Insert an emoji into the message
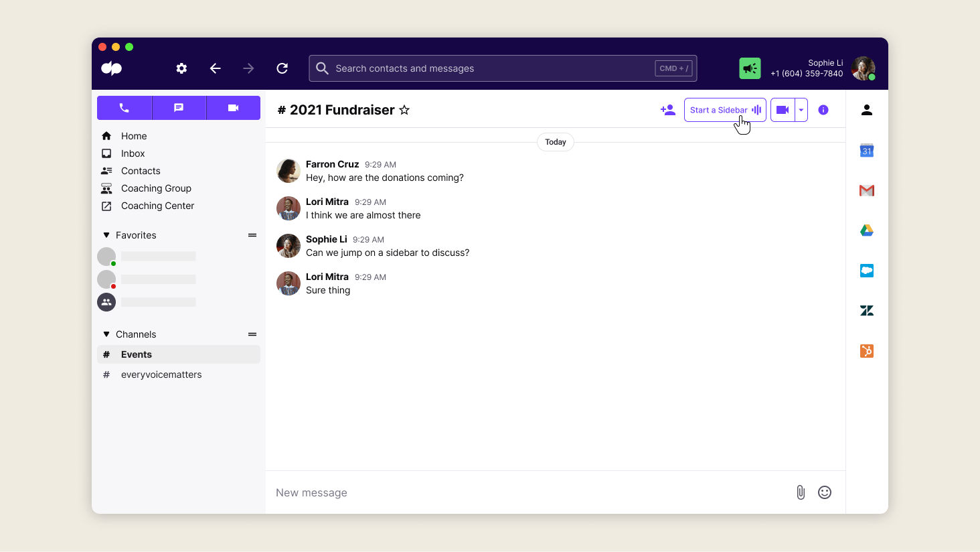 [824, 492]
